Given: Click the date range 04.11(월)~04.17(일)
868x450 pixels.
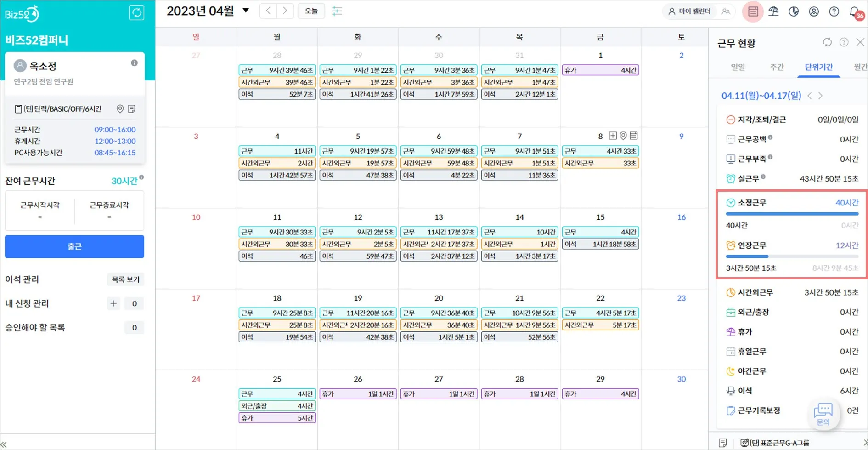Looking at the screenshot, I should pos(761,96).
